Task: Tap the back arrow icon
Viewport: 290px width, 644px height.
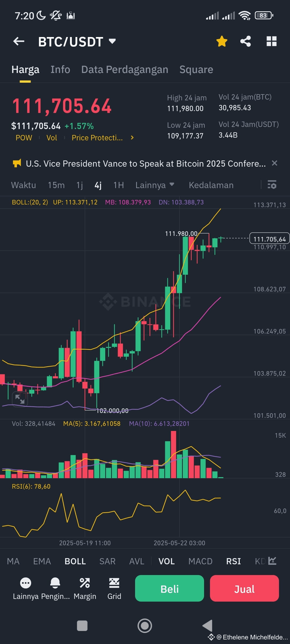Action: tap(19, 41)
